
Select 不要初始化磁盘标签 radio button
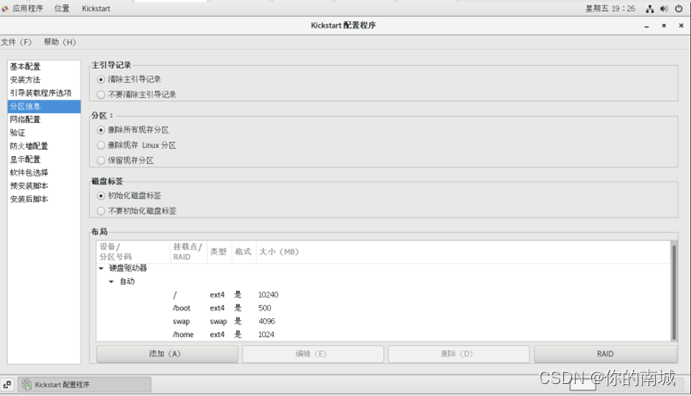(101, 211)
